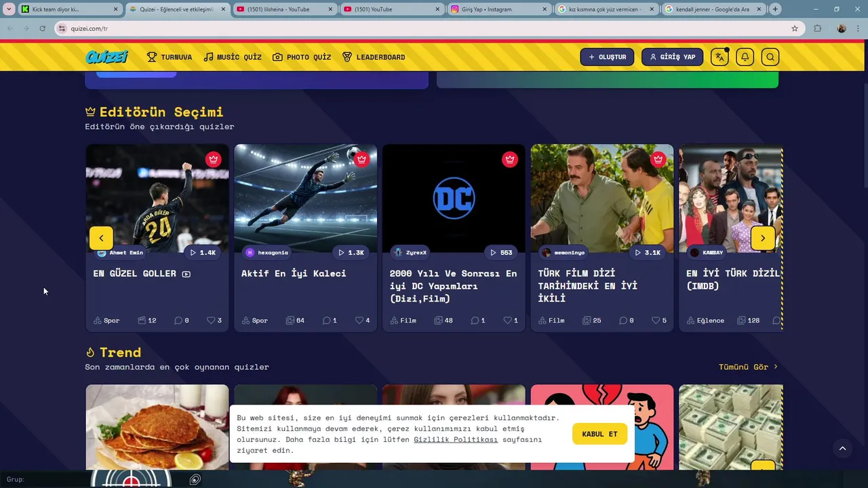Click Aktif En İyi Kaleci title
Image resolution: width=868 pixels, height=488 pixels.
tap(294, 273)
